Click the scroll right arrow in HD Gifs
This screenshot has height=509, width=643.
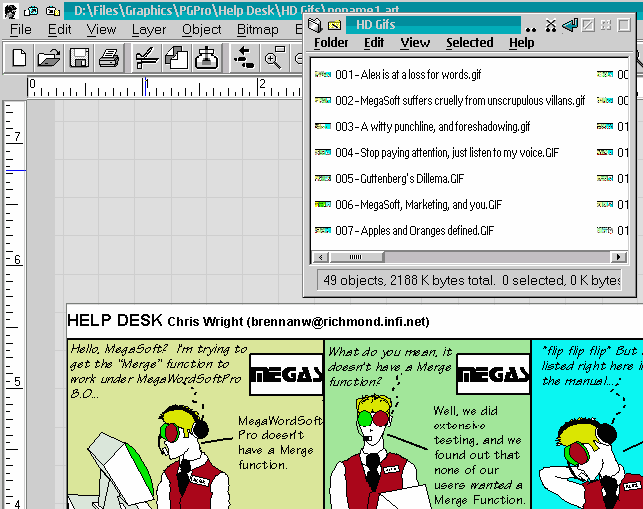pos(619,257)
